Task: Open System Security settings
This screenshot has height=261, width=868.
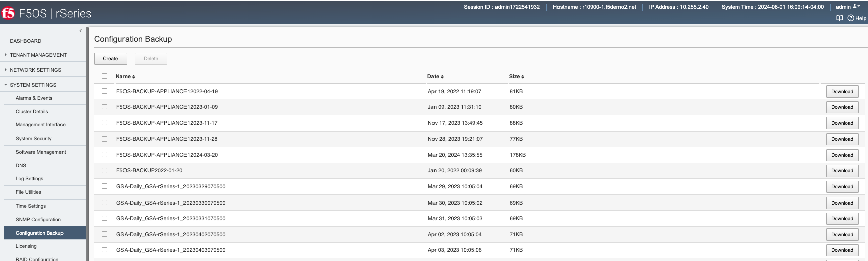Action: click(33, 139)
